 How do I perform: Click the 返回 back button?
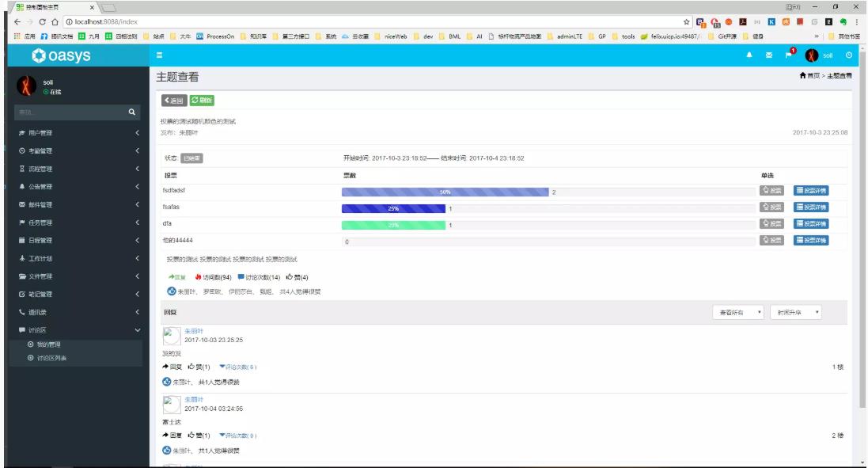coord(173,101)
